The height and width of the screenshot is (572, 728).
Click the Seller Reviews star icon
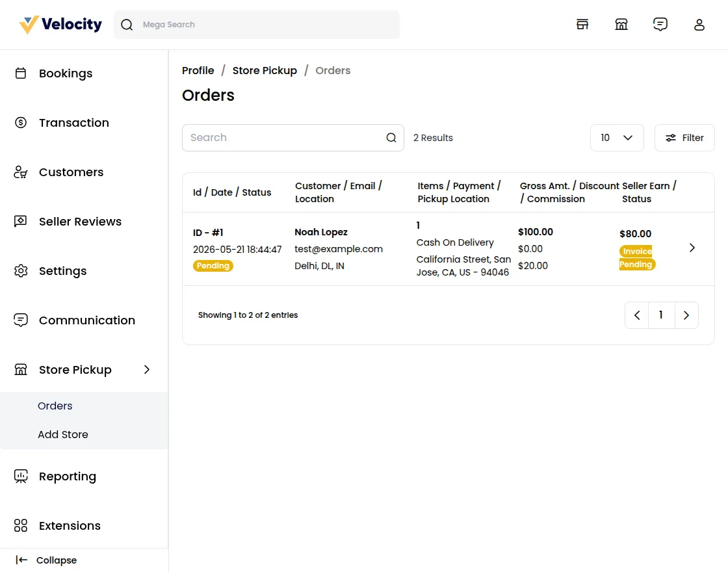point(21,222)
